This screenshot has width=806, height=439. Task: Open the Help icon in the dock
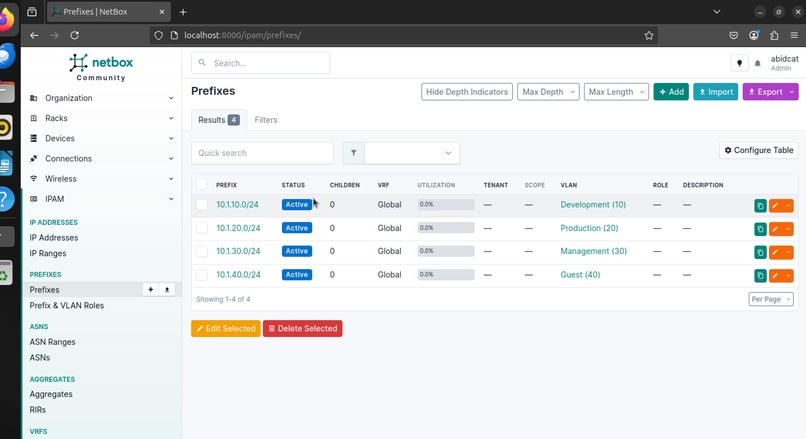(x=6, y=198)
